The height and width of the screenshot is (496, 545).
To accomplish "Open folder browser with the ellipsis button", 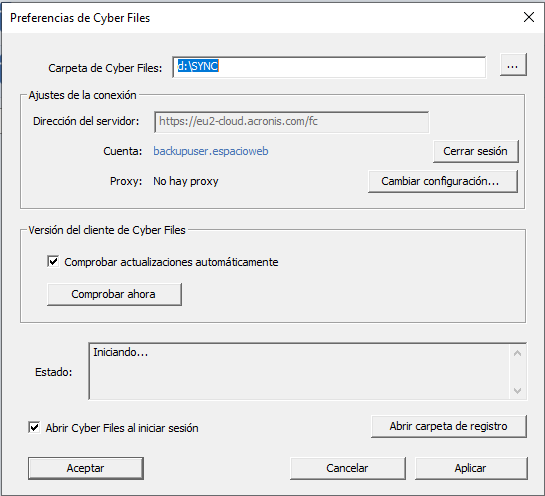I will (513, 65).
